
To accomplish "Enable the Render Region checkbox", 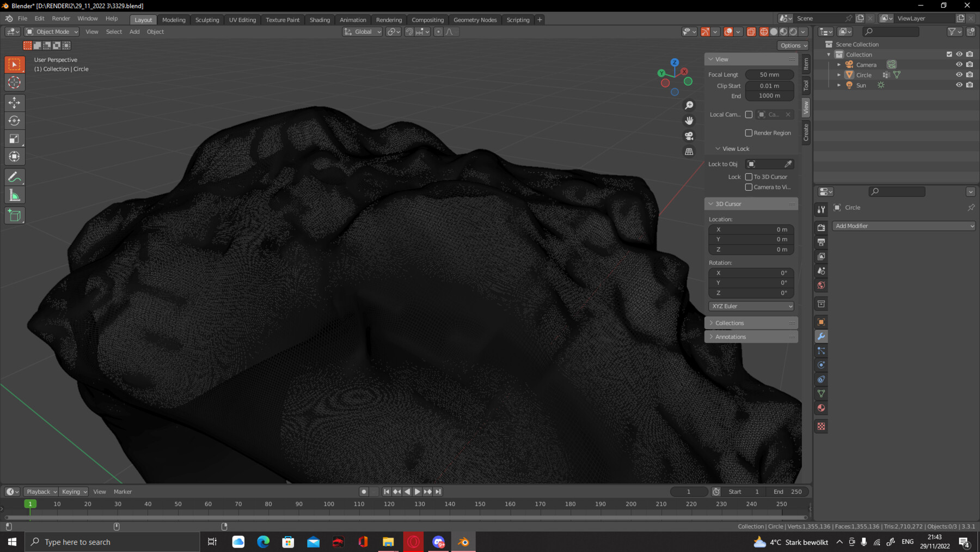I will (749, 132).
